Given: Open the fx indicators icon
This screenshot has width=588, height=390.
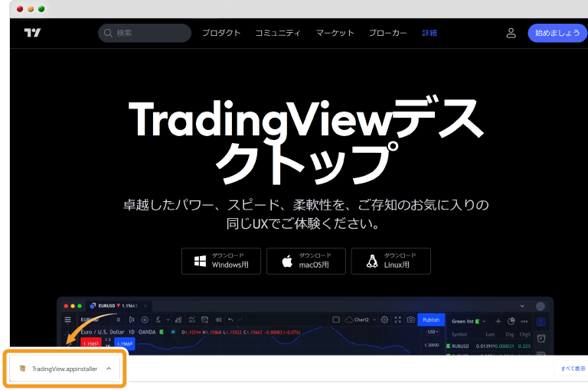Looking at the screenshot, I should 158,320.
